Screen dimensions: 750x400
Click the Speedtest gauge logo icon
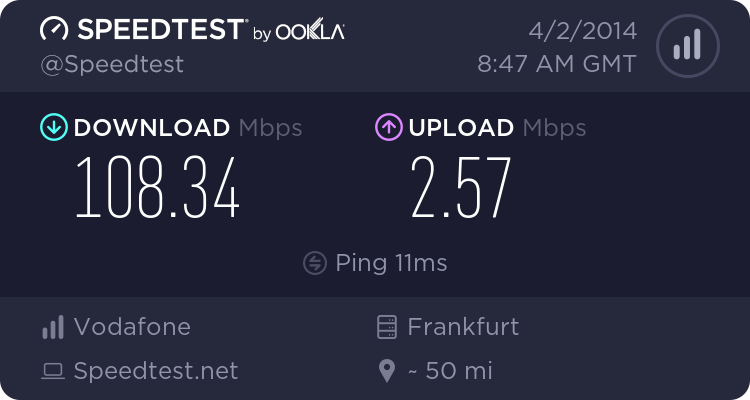click(55, 30)
